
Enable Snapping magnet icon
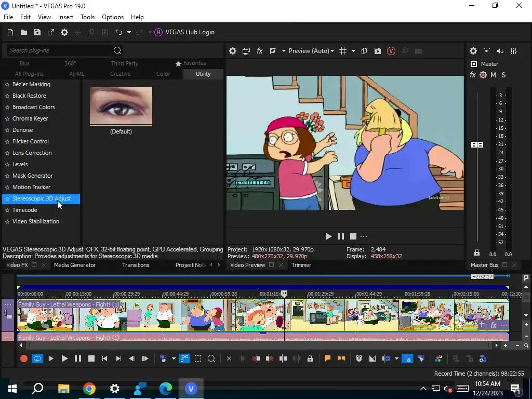point(358,358)
